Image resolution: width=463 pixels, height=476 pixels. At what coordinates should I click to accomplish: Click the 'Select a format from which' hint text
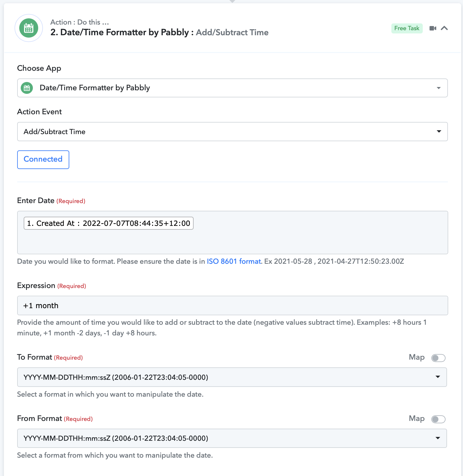[x=115, y=455]
